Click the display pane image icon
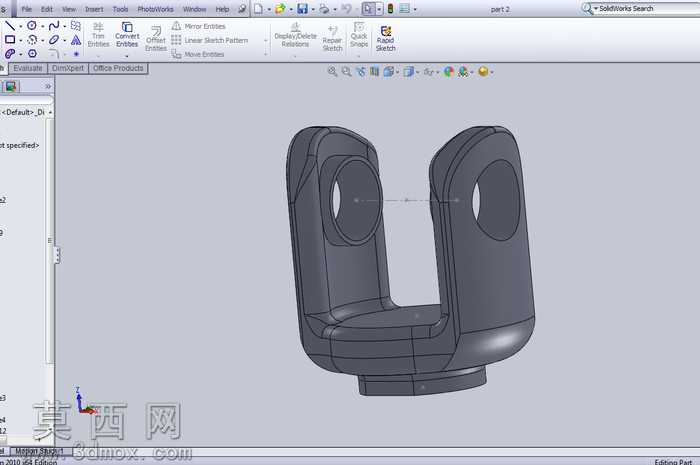The height and width of the screenshot is (465, 700). click(x=10, y=86)
